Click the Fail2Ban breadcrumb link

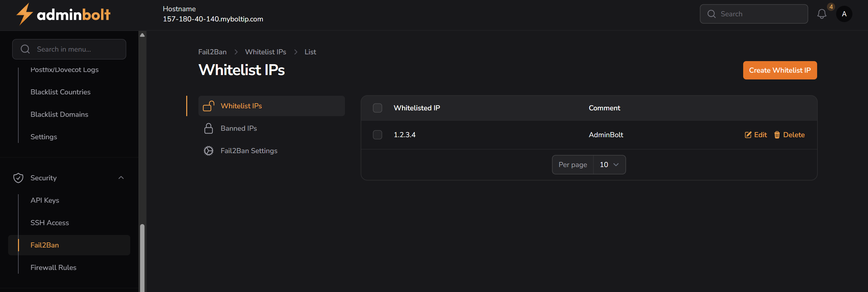tap(212, 52)
